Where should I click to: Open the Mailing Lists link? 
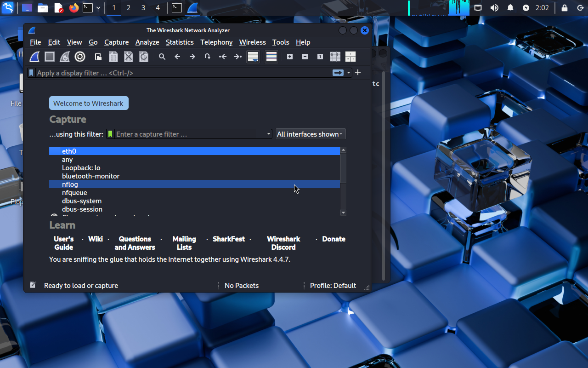[x=184, y=243]
